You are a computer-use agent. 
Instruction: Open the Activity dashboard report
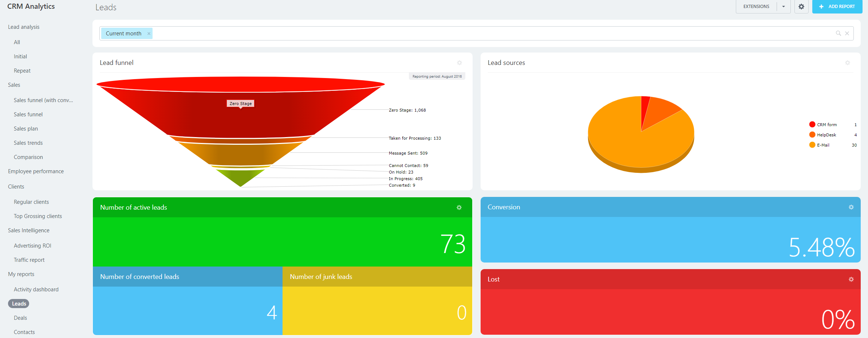pos(36,290)
